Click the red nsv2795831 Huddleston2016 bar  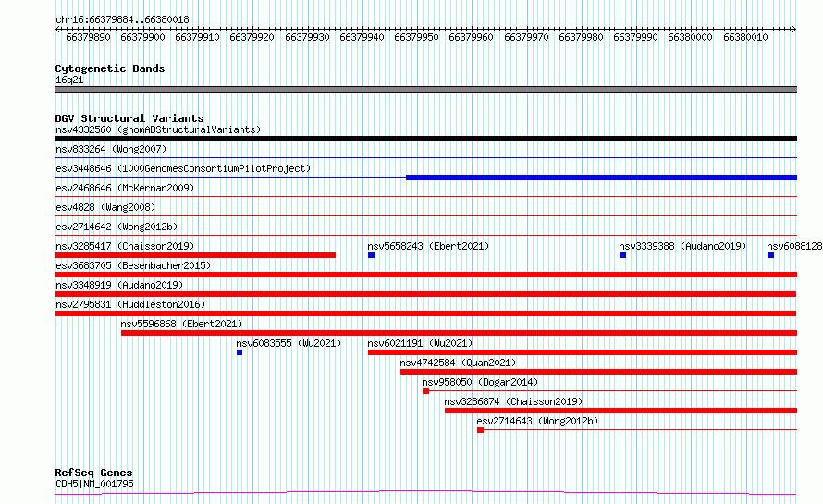coord(425,313)
